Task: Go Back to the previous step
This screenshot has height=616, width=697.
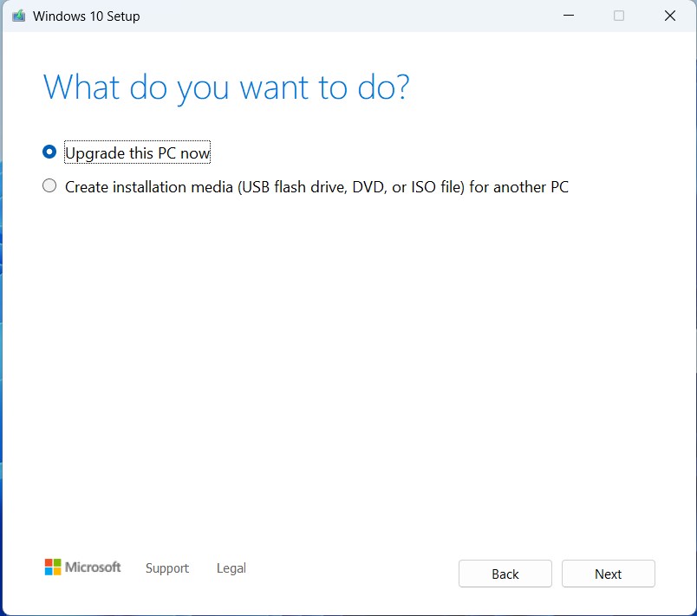Action: point(505,574)
